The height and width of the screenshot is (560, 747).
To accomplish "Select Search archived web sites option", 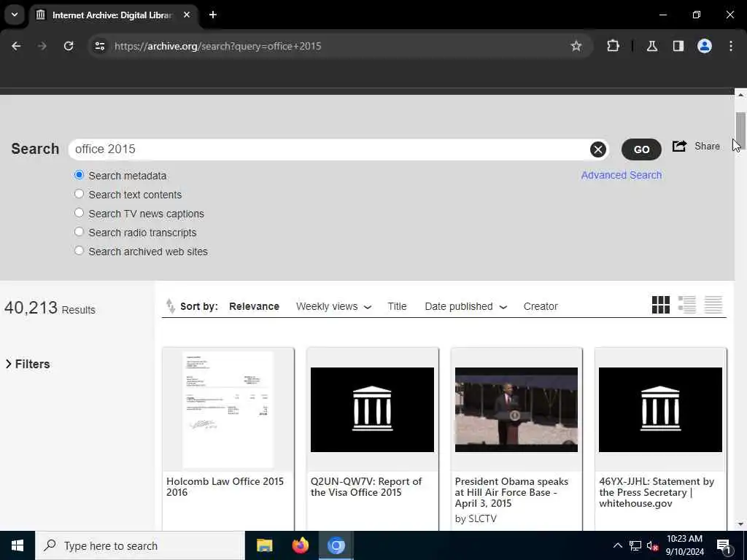I will point(79,251).
